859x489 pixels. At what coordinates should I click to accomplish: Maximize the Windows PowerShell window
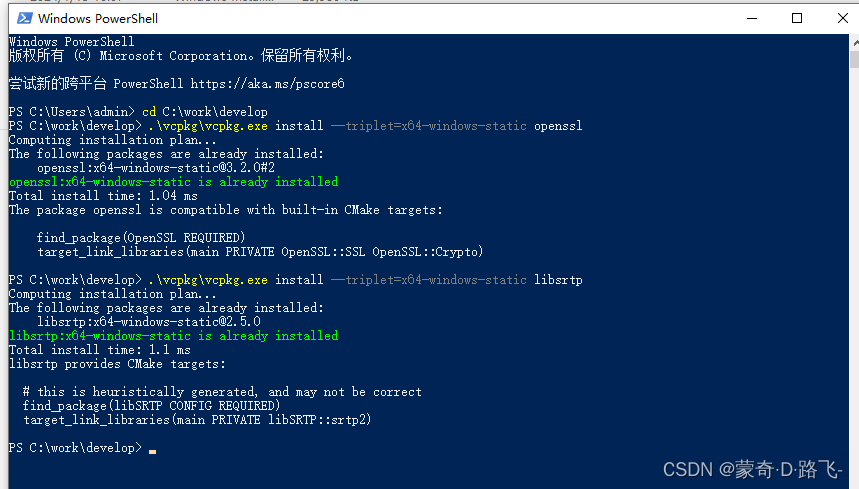797,18
